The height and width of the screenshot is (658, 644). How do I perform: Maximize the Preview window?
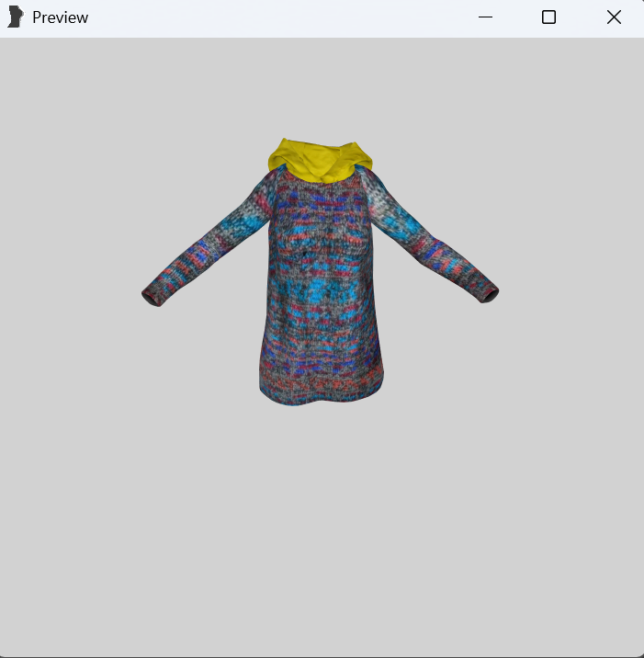point(548,17)
